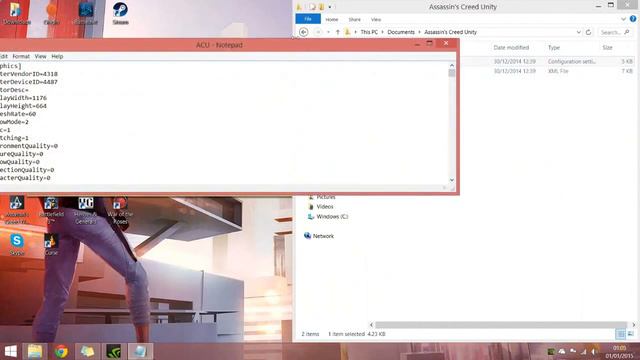
Task: Click Explorer horizontal scrollbar right arrow
Action: click(x=633, y=325)
